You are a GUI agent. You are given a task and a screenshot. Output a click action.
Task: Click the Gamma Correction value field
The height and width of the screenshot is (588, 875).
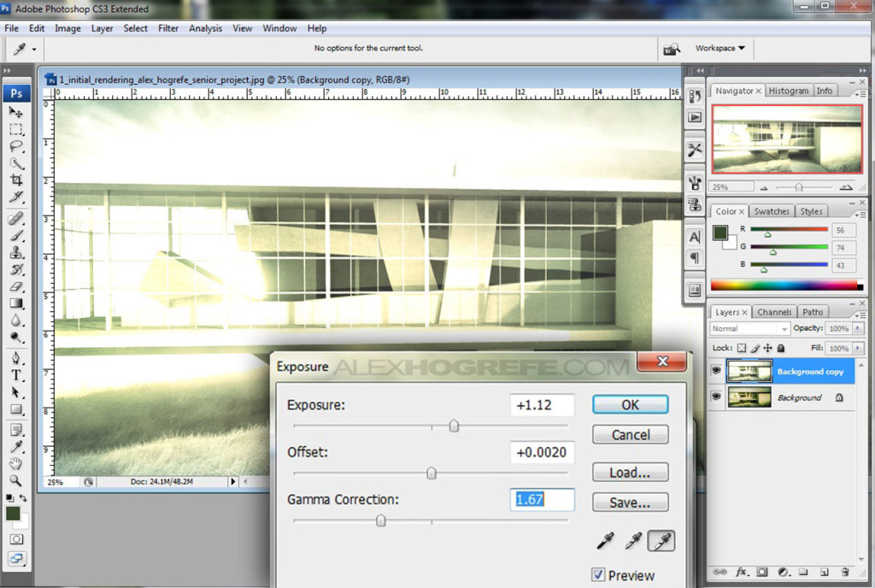[542, 499]
